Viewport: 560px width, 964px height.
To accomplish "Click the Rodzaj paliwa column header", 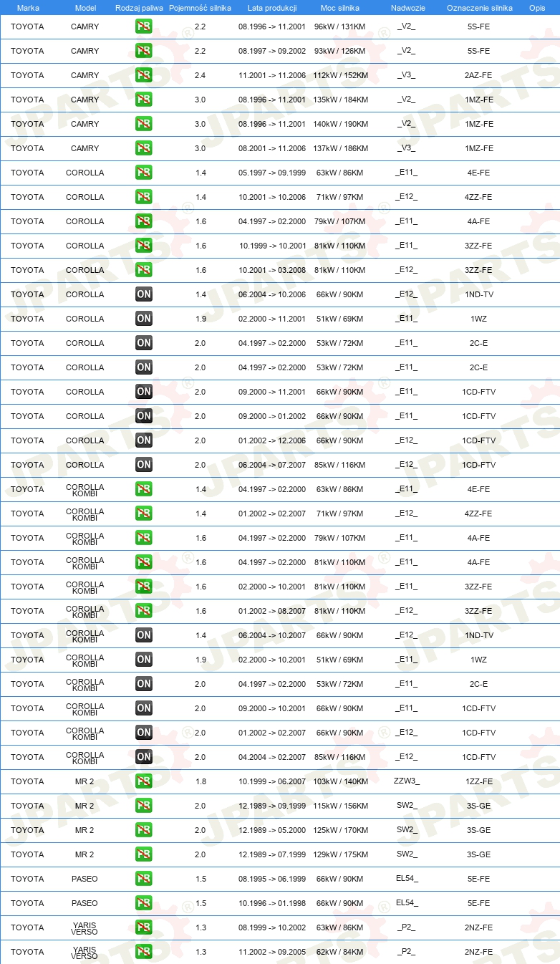I will point(139,8).
